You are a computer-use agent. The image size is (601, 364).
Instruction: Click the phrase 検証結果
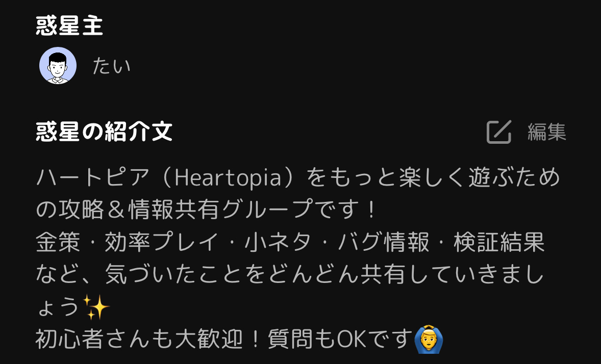click(x=499, y=242)
